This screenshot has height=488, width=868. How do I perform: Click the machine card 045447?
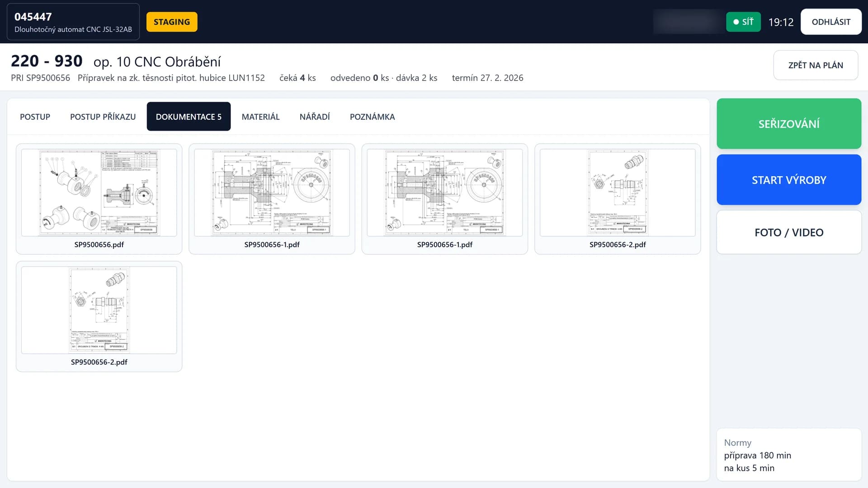[73, 22]
